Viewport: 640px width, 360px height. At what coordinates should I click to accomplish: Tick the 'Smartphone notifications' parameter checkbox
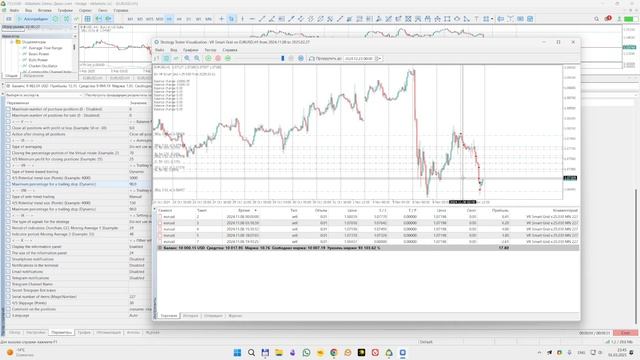point(8,259)
